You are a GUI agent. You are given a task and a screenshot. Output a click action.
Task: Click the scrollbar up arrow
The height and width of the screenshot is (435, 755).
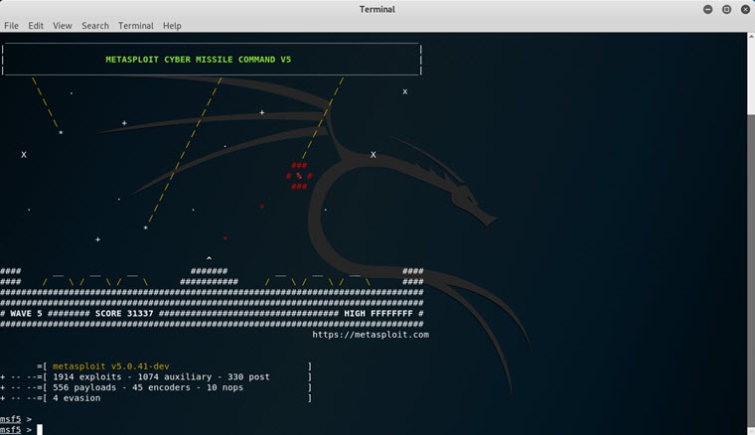tap(751, 37)
